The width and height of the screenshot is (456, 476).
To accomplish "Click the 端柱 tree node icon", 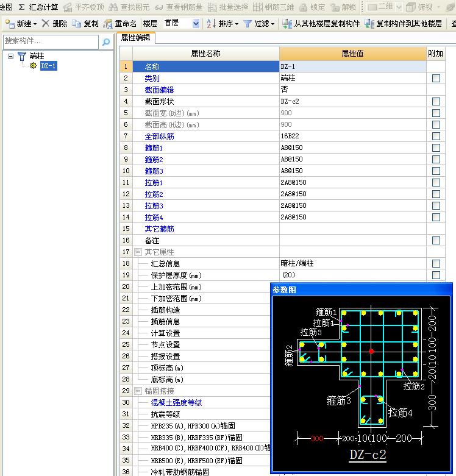I will [22, 56].
